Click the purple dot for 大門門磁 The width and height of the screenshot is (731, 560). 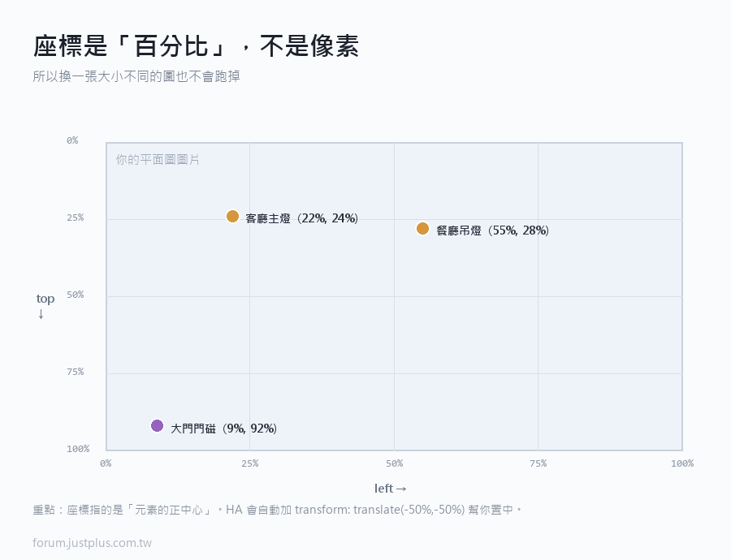157,426
